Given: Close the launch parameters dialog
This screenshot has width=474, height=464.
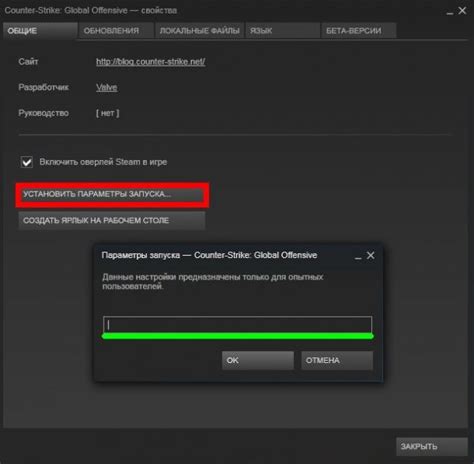Looking at the screenshot, I should pyautogui.click(x=370, y=255).
